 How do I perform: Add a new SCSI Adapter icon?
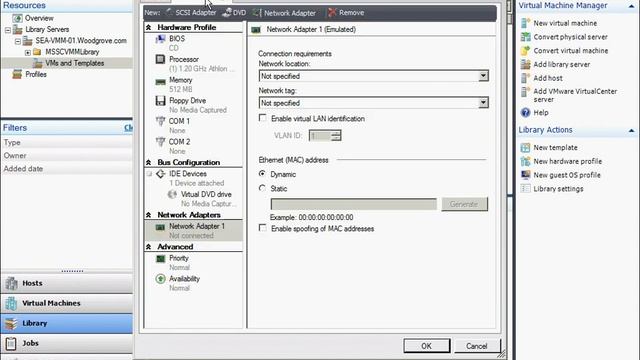(x=169, y=13)
